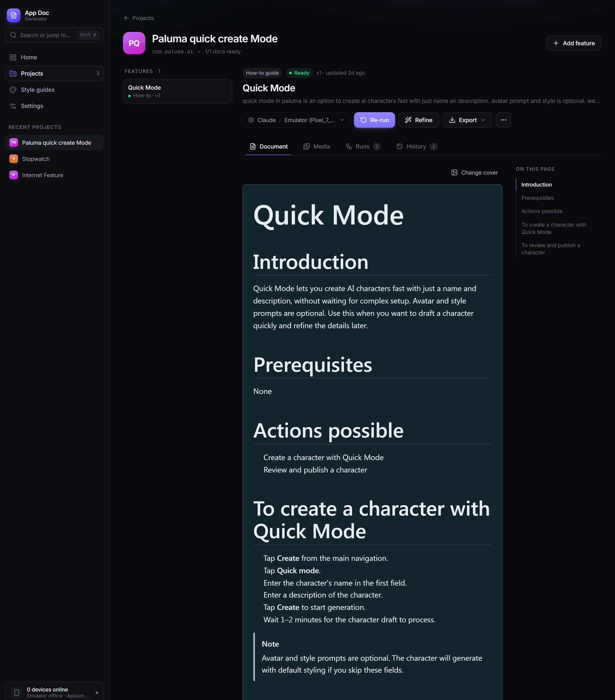Open recent project Paluma quick create Mode

pyautogui.click(x=54, y=143)
